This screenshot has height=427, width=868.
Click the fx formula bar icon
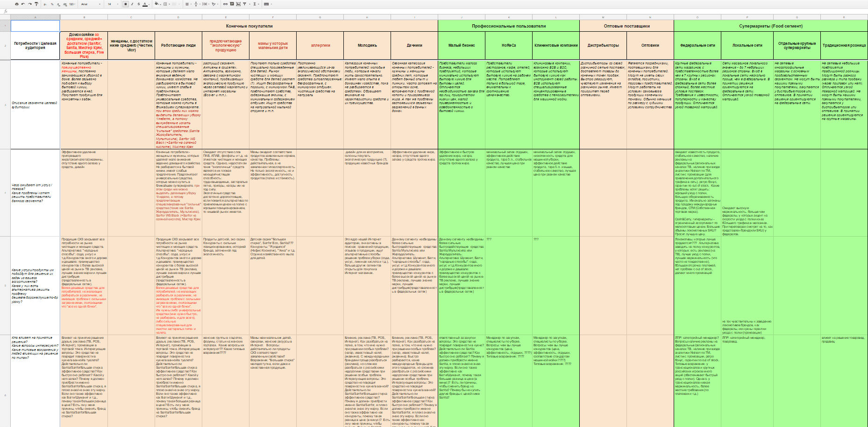coord(6,11)
